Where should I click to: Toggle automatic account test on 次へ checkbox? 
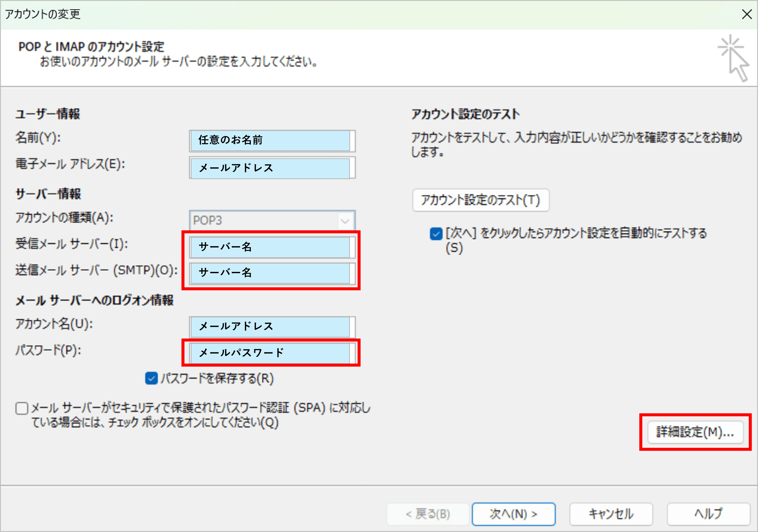(x=436, y=234)
